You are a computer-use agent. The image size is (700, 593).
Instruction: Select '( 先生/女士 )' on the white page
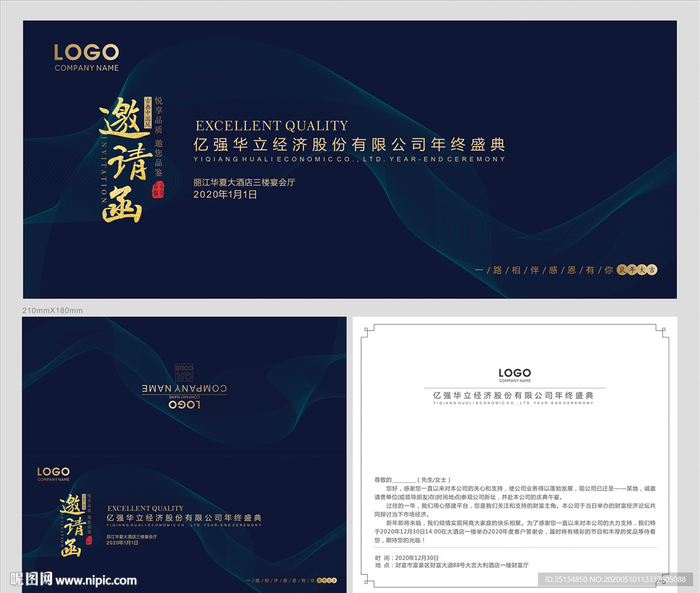tap(434, 480)
